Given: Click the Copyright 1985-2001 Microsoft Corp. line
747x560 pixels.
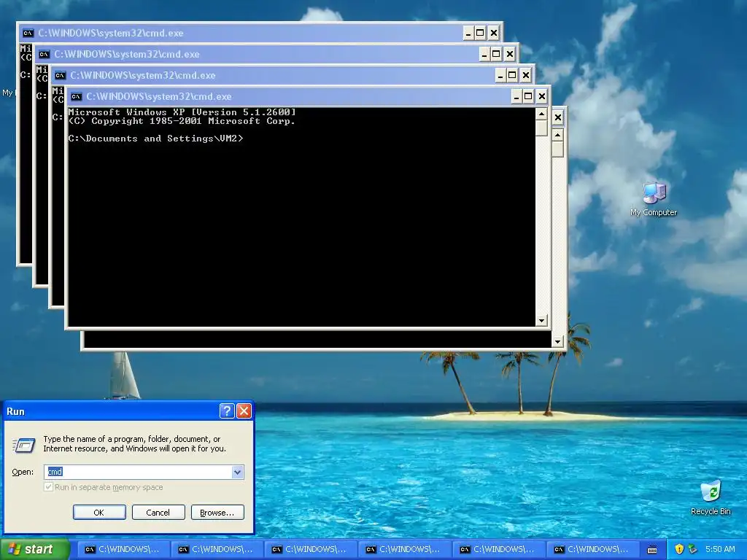Looking at the screenshot, I should (182, 121).
